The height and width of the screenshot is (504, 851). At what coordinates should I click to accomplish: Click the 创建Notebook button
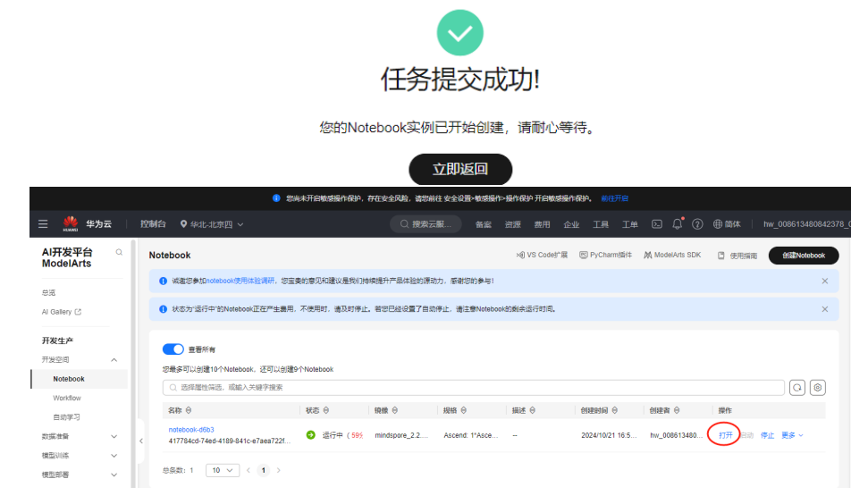click(x=804, y=256)
